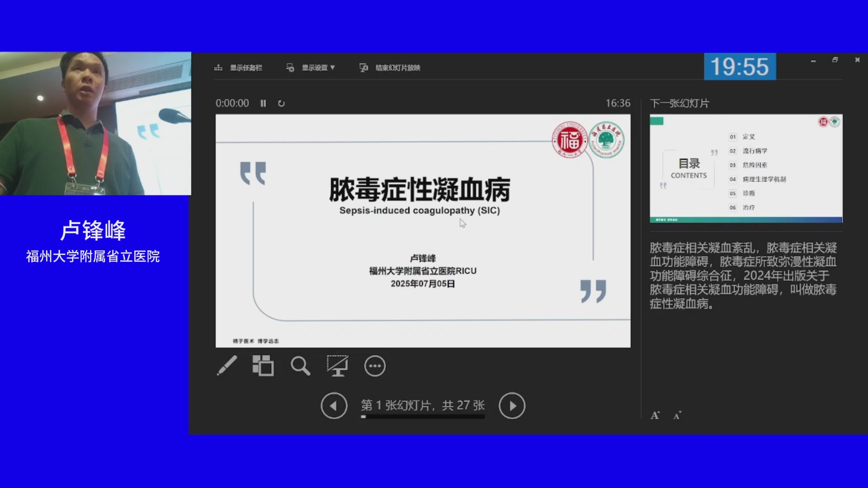The image size is (868, 488).
Task: Click the zoom into slide magnifier
Action: (300, 366)
